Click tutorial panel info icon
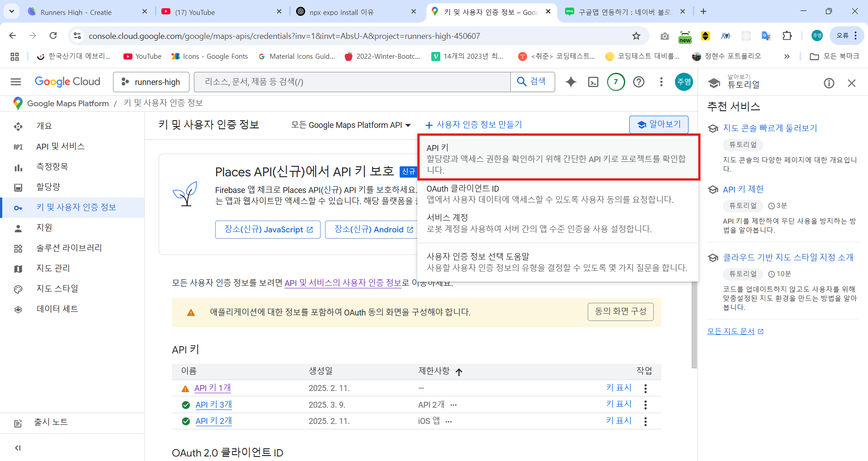The height and width of the screenshot is (461, 868). click(829, 83)
